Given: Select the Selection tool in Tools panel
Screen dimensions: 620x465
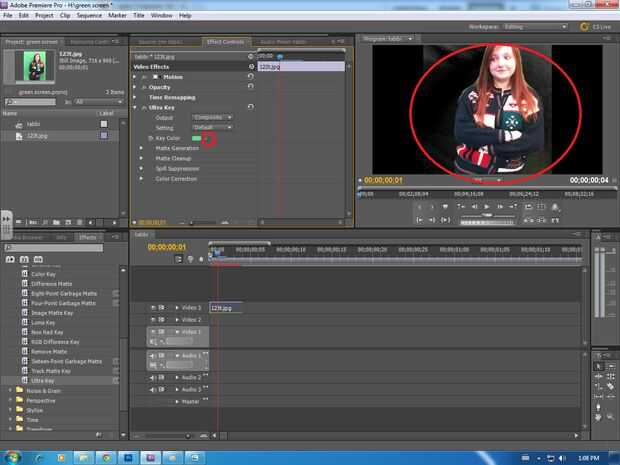Looking at the screenshot, I should [598, 365].
